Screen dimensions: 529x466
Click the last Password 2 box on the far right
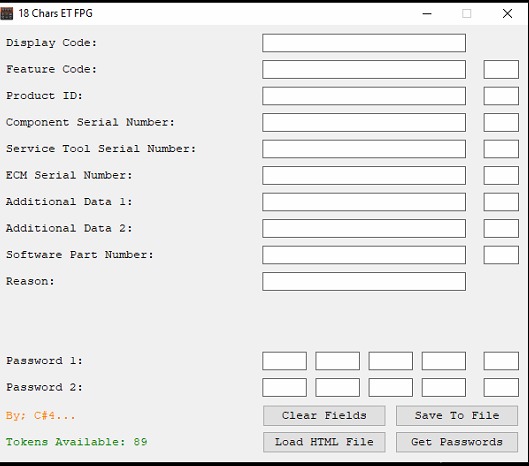point(501,387)
